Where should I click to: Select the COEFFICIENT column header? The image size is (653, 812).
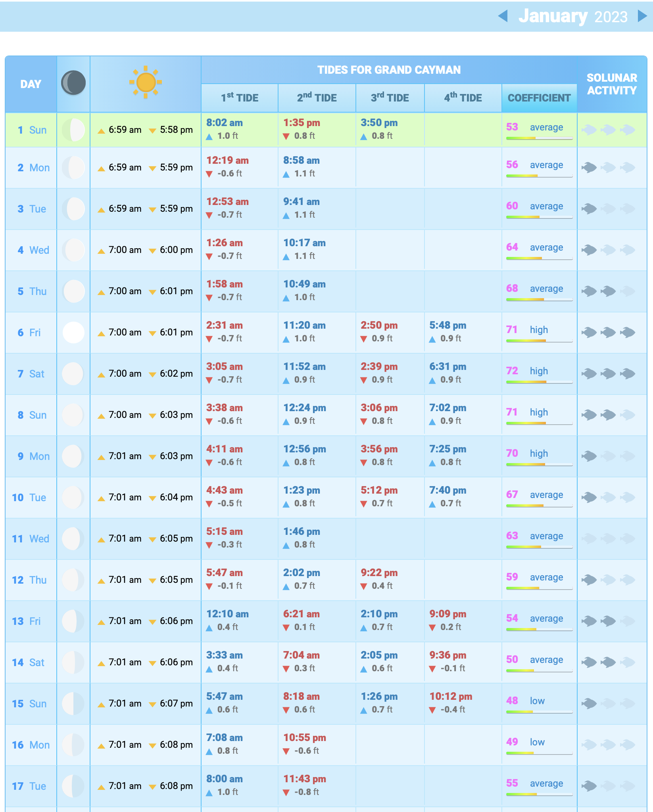pos(539,98)
